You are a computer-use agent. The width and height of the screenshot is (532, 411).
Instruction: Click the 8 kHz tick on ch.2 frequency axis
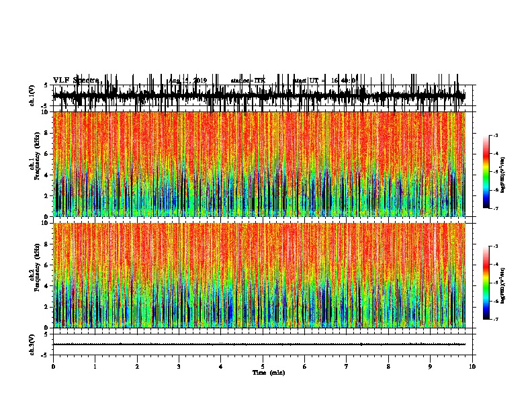coord(47,244)
